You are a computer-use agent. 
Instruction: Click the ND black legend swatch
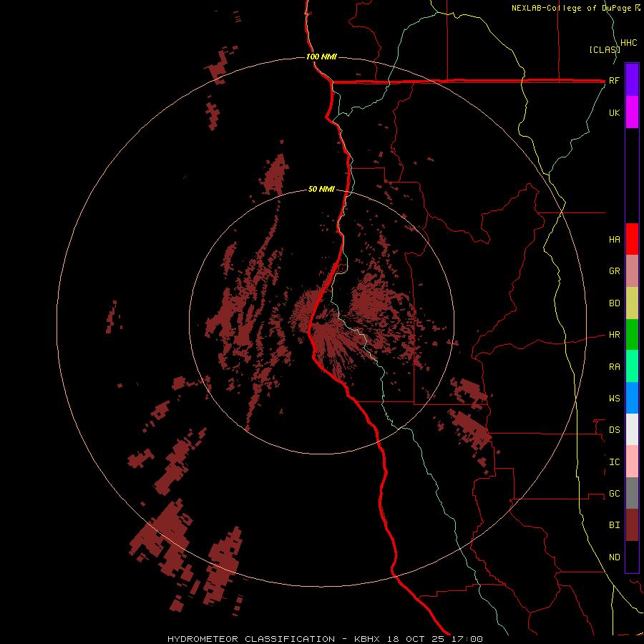pyautogui.click(x=632, y=557)
